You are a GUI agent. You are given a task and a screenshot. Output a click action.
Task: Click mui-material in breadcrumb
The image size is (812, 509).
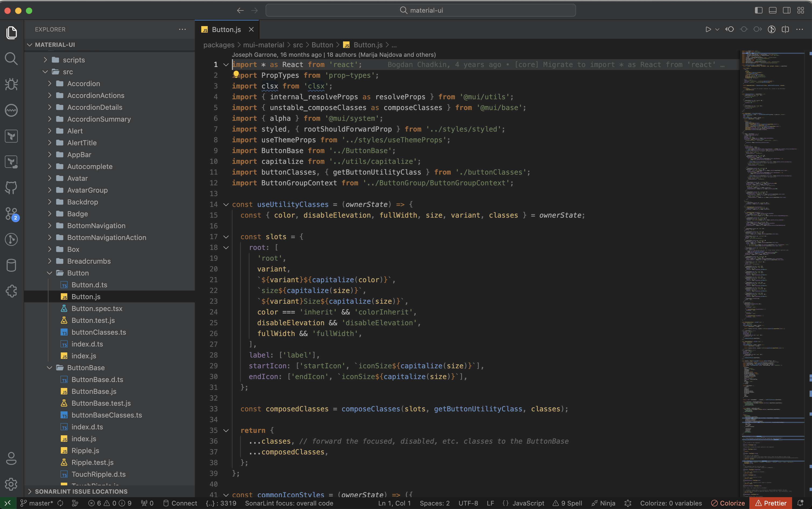264,45
